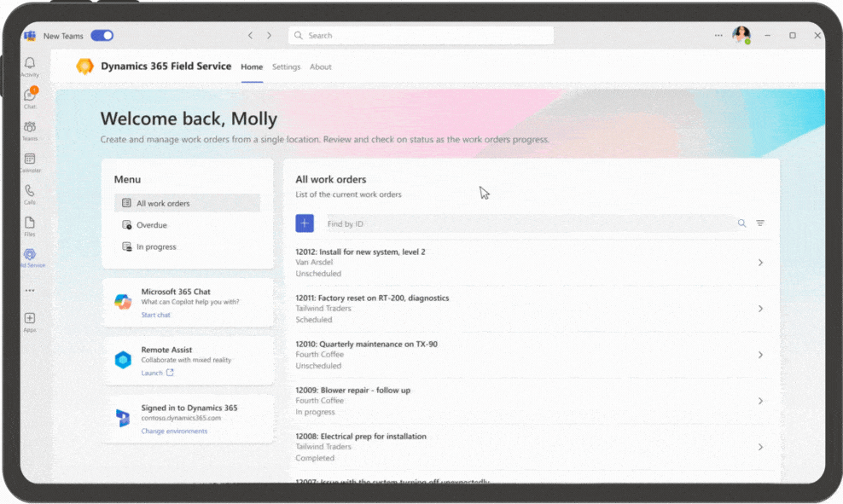Expand work order 12008 chevron

(x=760, y=447)
